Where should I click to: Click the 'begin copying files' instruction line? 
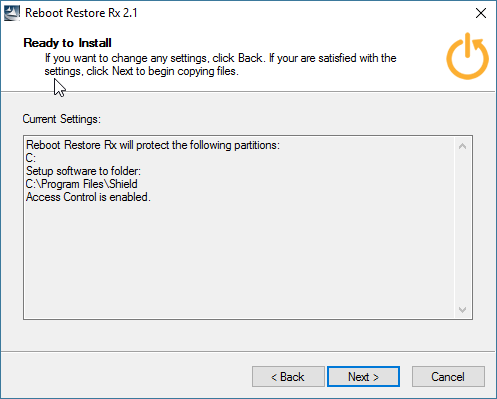pos(142,71)
